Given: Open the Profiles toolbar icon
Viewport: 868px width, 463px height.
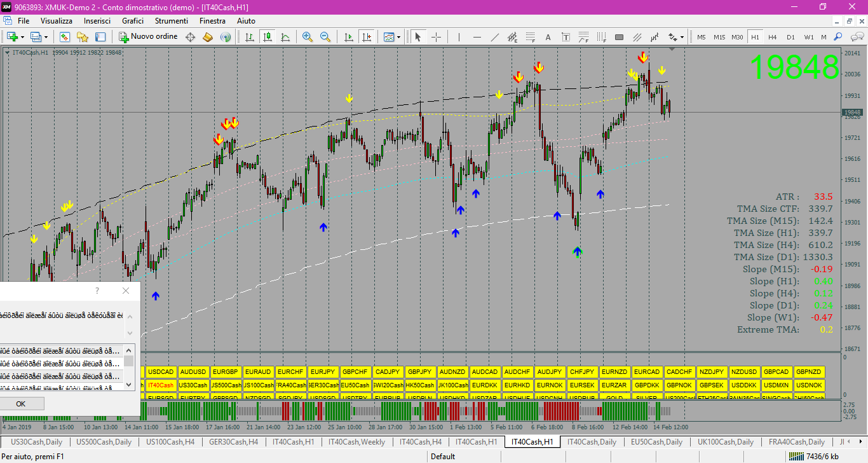Looking at the screenshot, I should pyautogui.click(x=36, y=37).
